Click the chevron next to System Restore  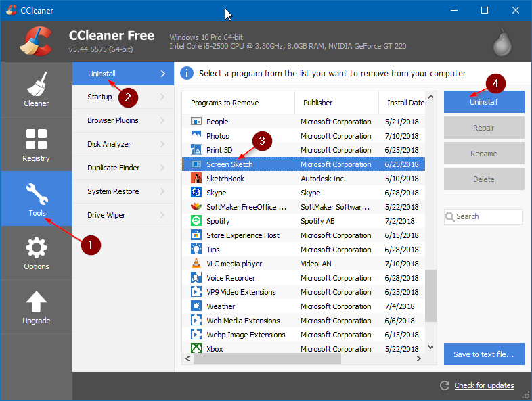[x=162, y=191]
